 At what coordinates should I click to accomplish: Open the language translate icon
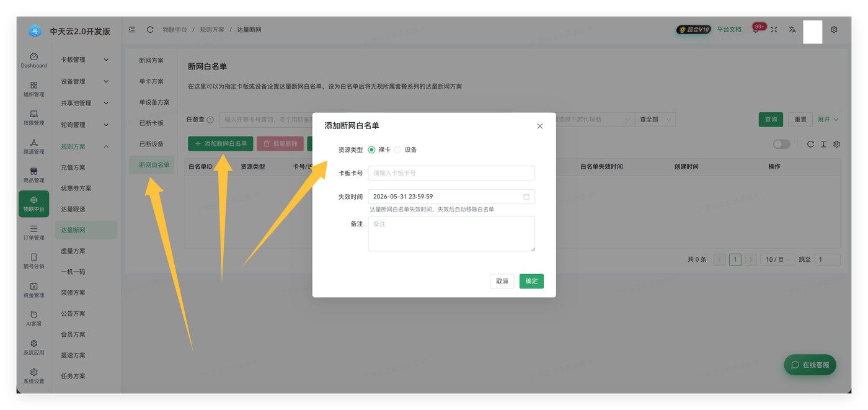792,29
